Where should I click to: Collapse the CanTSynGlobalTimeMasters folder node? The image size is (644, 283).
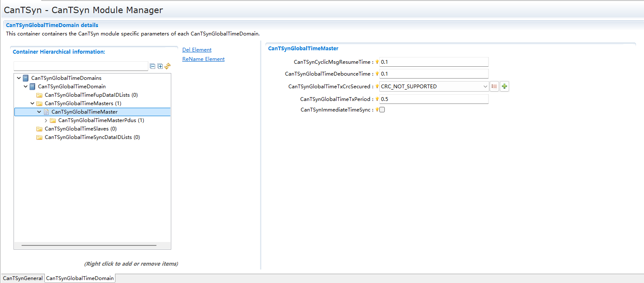pos(33,103)
